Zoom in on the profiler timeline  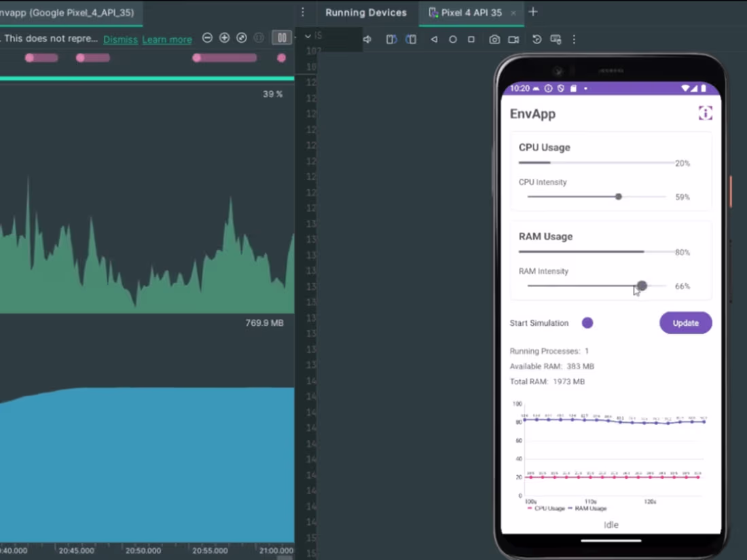(x=224, y=38)
